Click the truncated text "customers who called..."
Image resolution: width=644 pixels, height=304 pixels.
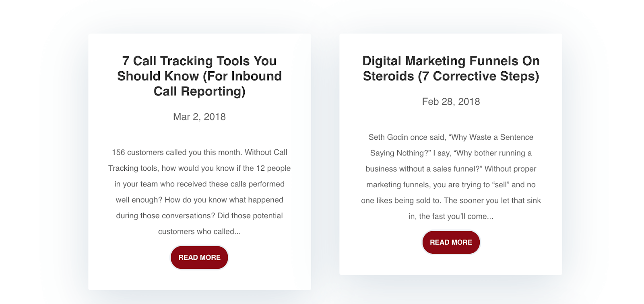(x=199, y=232)
